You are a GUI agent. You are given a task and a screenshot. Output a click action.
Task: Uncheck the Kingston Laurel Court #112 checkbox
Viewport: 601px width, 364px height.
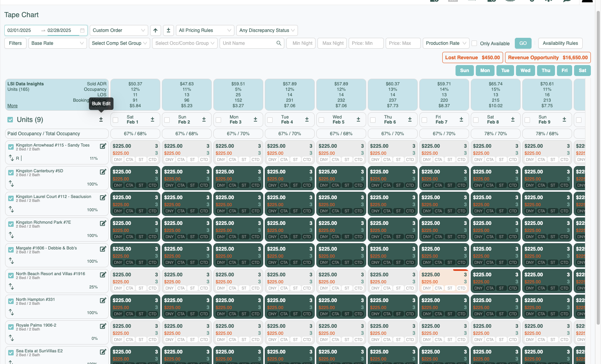[x=11, y=198]
